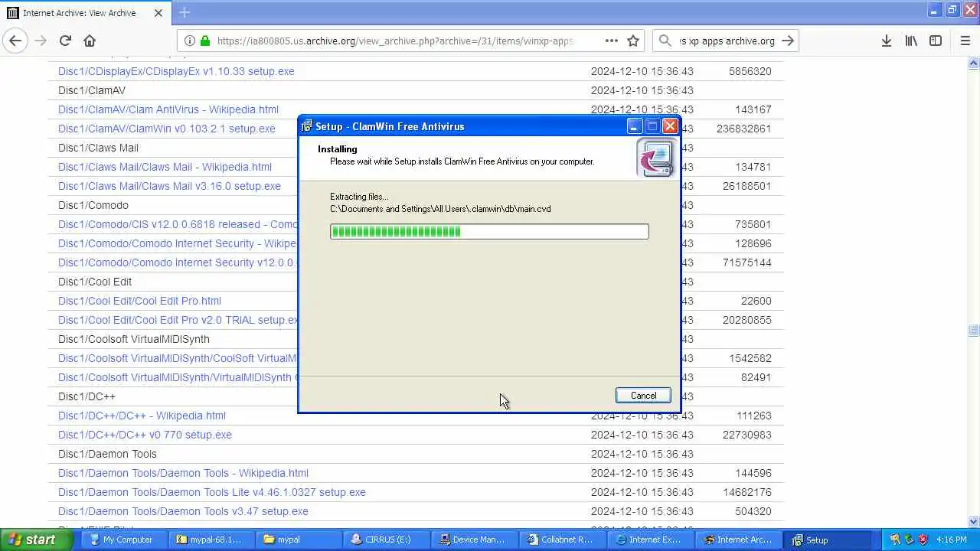980x551 pixels.
Task: Click the system tray clock 4:16 PM
Action: pos(952,540)
